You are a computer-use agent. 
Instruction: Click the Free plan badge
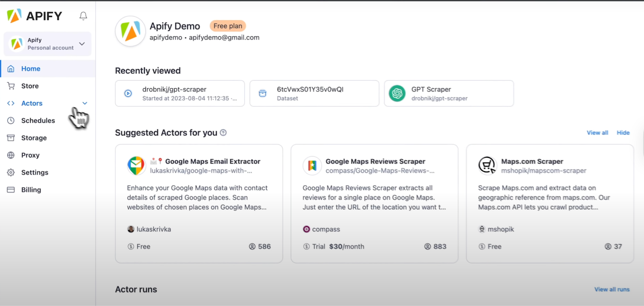coord(228,26)
